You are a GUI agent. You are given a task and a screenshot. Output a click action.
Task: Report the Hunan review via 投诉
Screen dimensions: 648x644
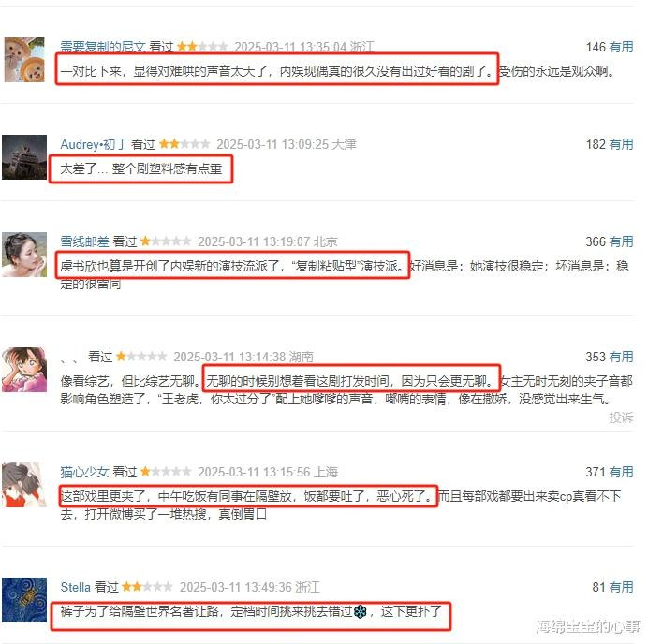(621, 417)
